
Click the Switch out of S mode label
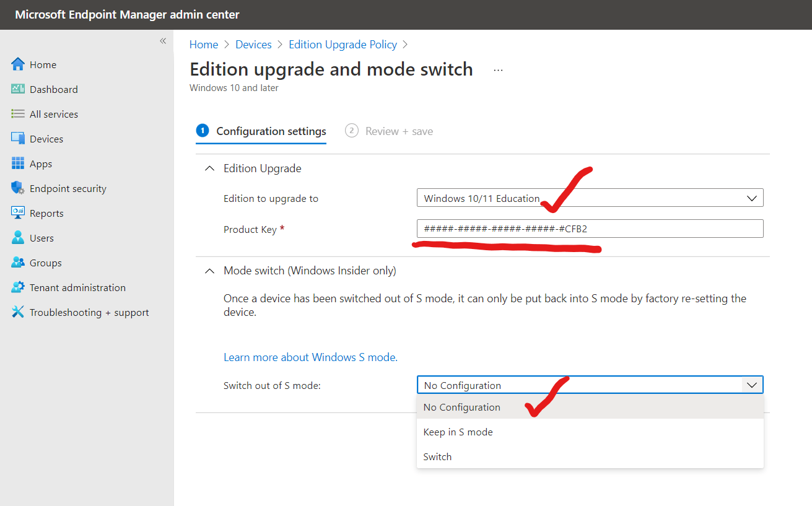tap(272, 385)
